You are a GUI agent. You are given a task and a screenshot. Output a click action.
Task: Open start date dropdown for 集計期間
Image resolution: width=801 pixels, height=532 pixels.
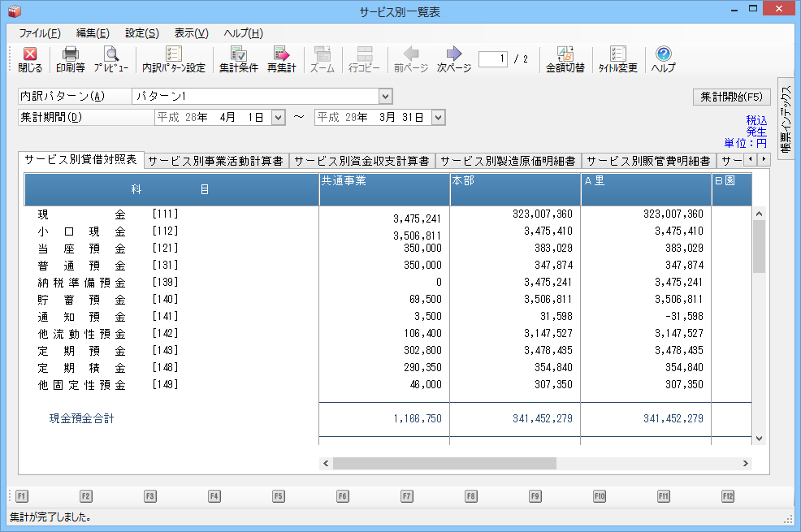click(x=278, y=118)
